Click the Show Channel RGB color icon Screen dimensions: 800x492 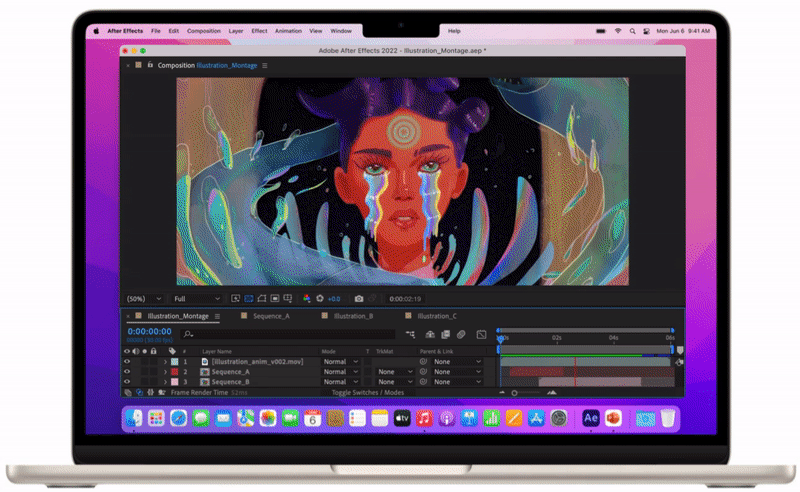[x=307, y=299]
